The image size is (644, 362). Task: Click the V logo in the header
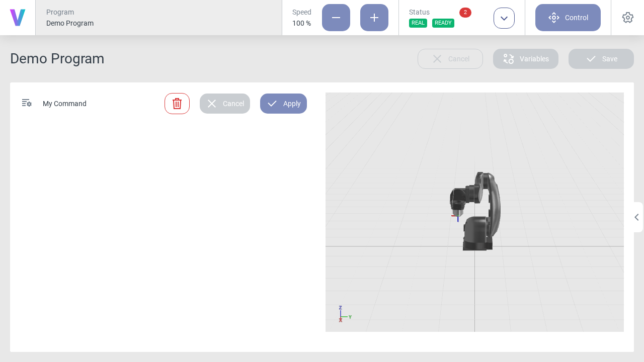tap(18, 18)
